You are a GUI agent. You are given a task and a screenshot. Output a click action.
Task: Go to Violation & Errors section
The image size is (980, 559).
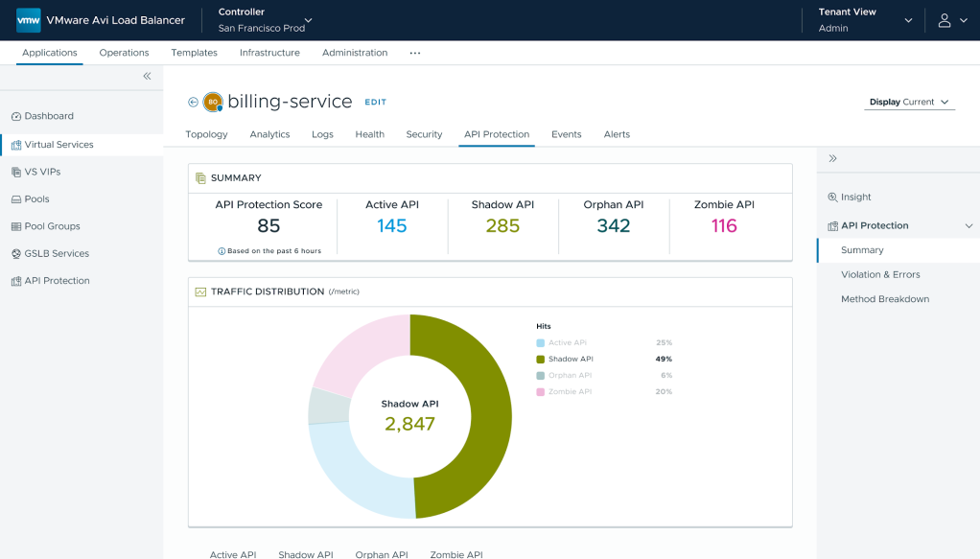[880, 274]
